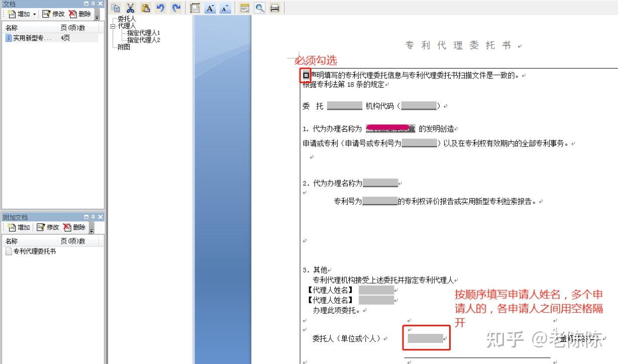618x364 pixels.
Task: Close the 附加文档 panel
Action: coord(100,217)
